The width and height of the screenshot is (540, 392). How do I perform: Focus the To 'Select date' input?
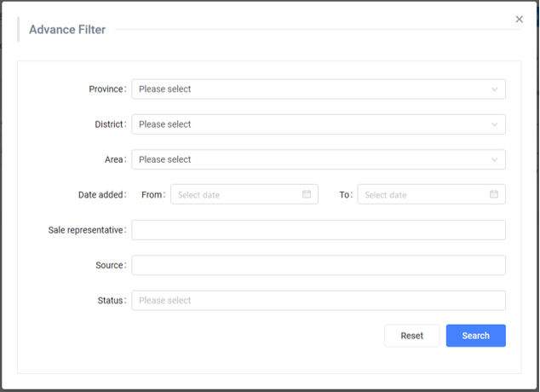pyautogui.click(x=423, y=194)
